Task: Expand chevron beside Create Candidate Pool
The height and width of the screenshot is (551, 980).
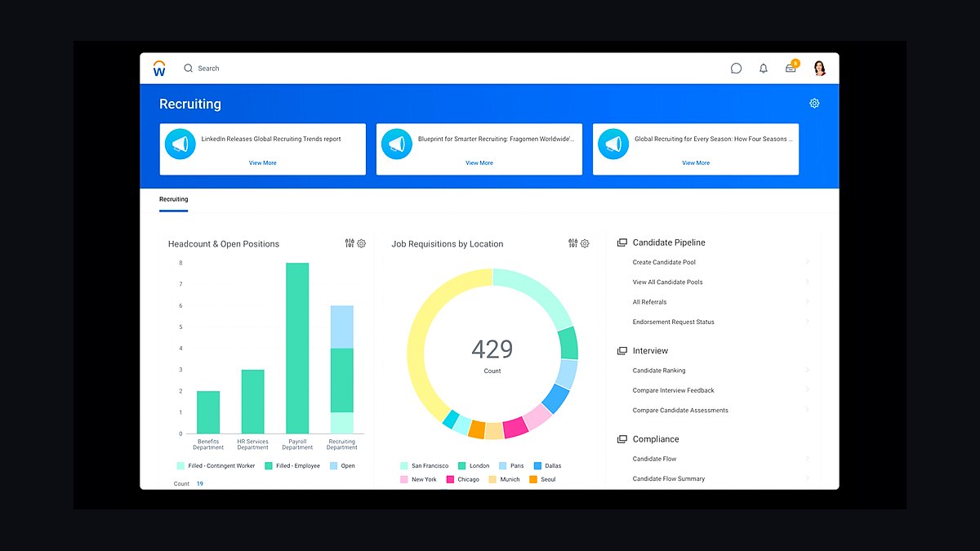Action: pyautogui.click(x=807, y=262)
